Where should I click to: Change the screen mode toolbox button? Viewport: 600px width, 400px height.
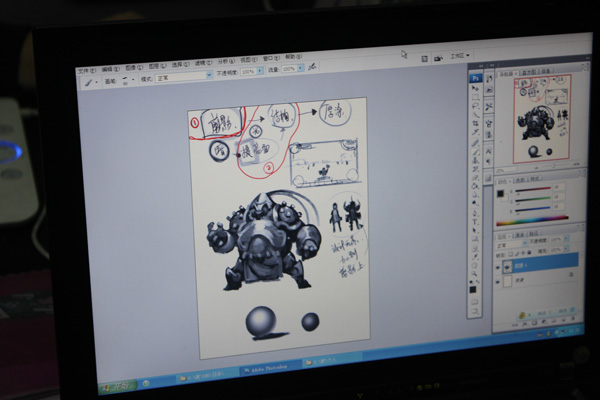[475, 312]
